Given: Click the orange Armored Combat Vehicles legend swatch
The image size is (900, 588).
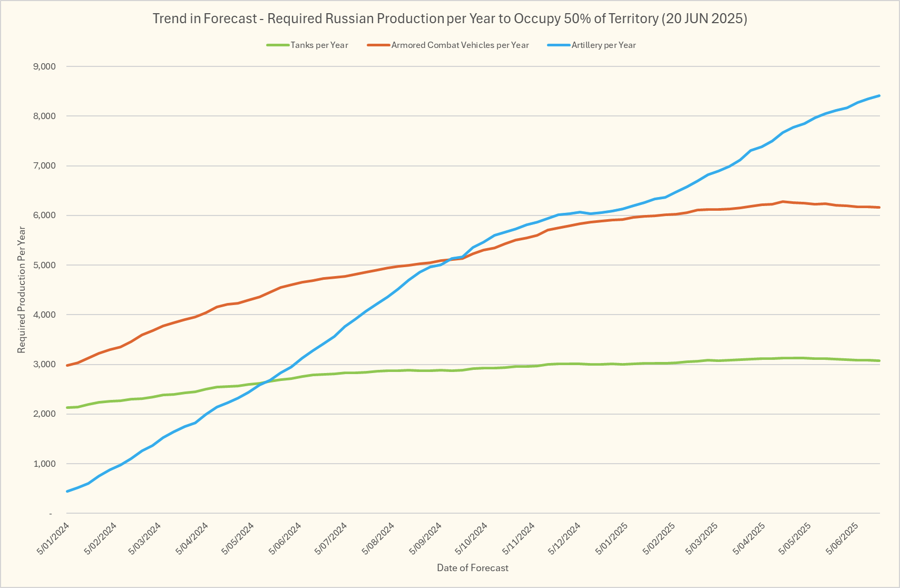Looking at the screenshot, I should [379, 45].
